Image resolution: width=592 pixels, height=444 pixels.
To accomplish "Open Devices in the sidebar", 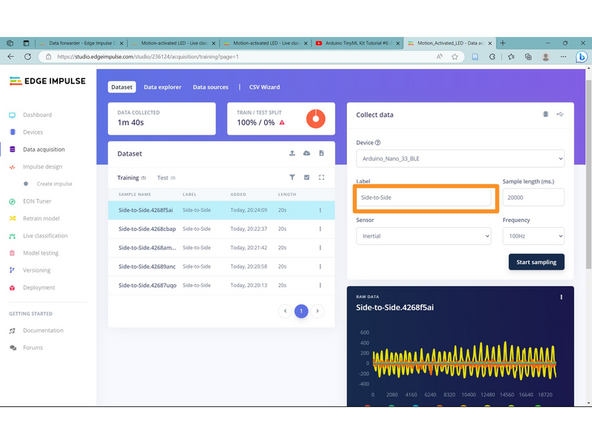I will 33,132.
